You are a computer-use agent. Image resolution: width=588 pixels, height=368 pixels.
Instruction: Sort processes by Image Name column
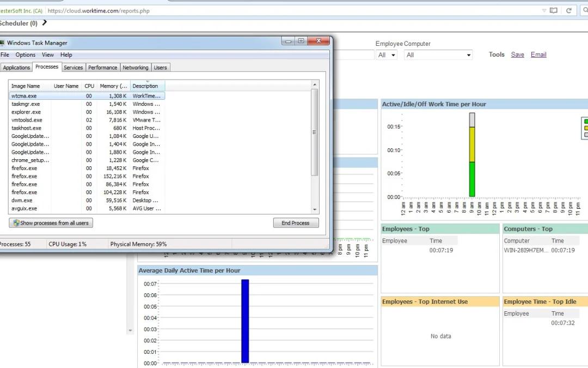pos(29,86)
